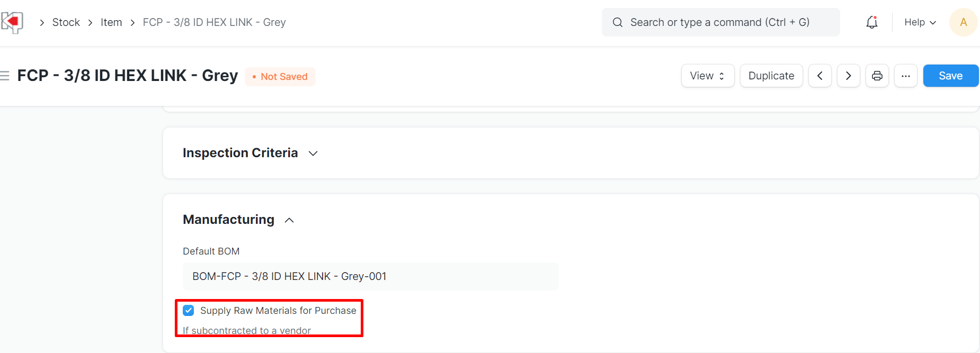Navigate to Stock breadcrumb

[66, 22]
